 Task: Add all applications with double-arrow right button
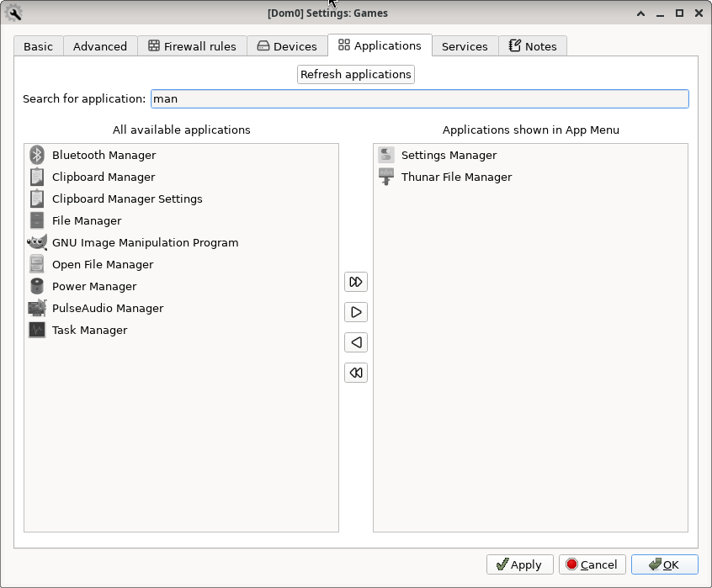click(x=356, y=282)
